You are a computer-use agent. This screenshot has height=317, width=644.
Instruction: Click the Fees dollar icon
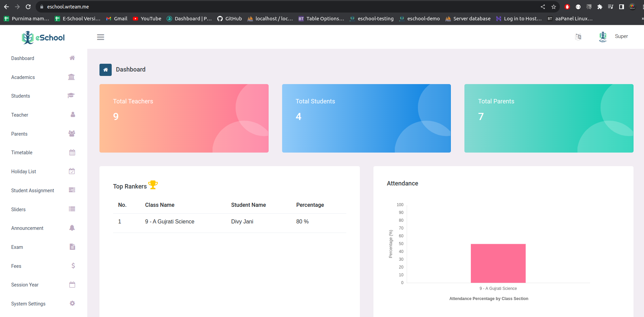tap(73, 266)
